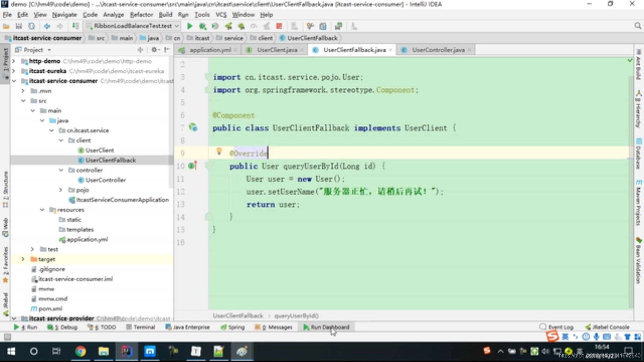Screen dimensions: 644x362
Task: Navigate forward with the grey arrow
Action: (60, 26)
